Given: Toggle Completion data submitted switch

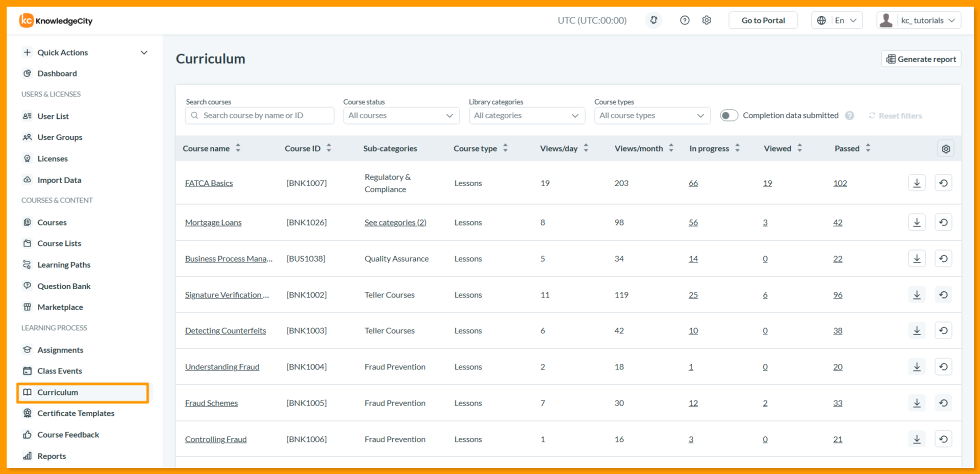Looking at the screenshot, I should pos(729,115).
